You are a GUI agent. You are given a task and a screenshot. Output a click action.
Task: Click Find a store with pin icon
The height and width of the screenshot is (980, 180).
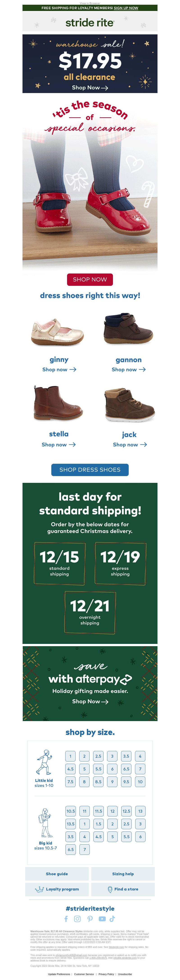pos(123,889)
